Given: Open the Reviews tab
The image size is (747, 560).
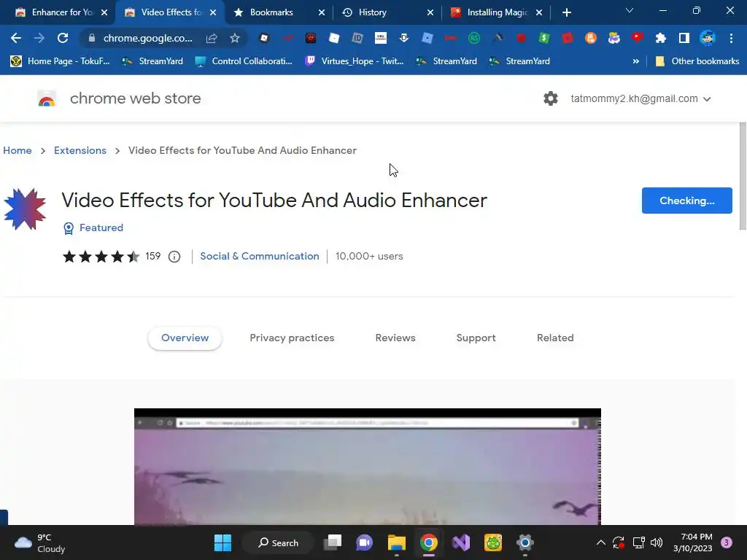Looking at the screenshot, I should (x=395, y=338).
